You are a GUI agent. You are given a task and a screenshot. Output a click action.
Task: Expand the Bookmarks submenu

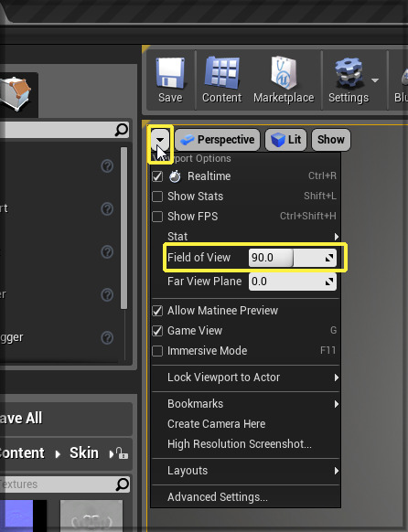[x=245, y=404]
